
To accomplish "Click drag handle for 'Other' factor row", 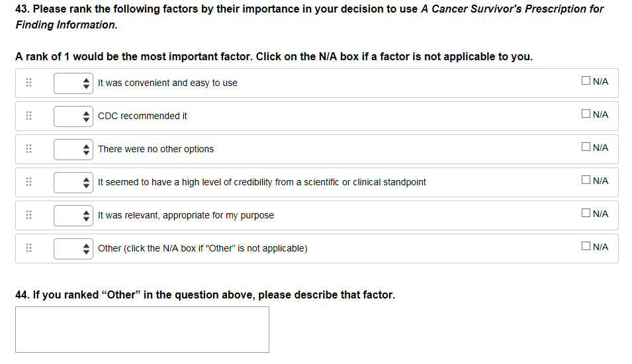I will (x=28, y=248).
